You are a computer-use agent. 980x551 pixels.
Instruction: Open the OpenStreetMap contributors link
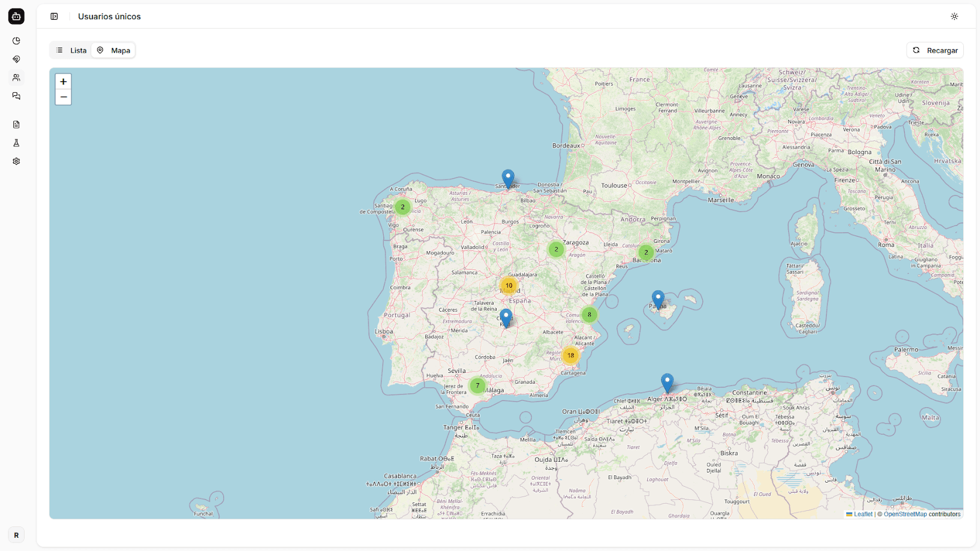point(906,514)
